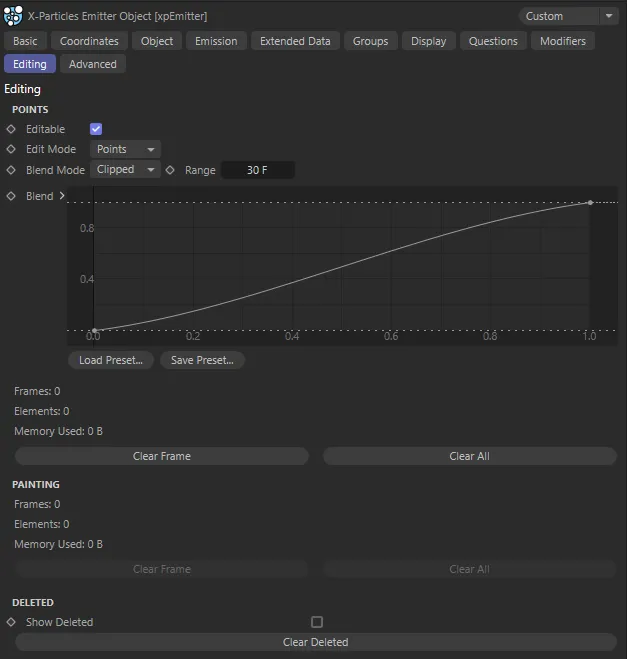The height and width of the screenshot is (659, 627).
Task: Click keyframe diamond next to Editable
Action: tap(11, 129)
